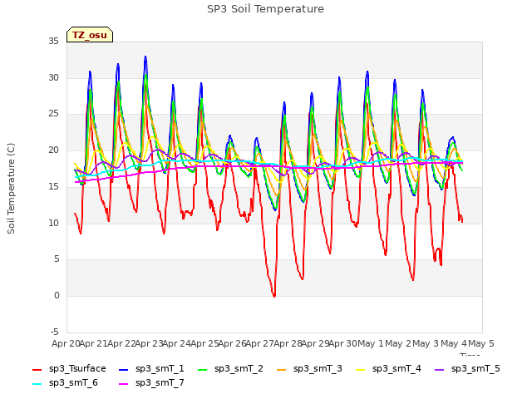Click the cyan sp3_smT_6 legend swatch
Viewport: 532px width, 399px height.
coord(37,384)
